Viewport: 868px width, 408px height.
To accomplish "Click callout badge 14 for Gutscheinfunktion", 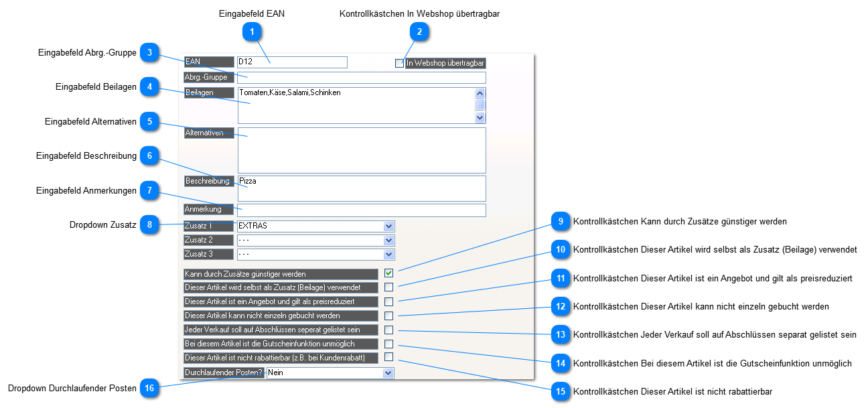I will [561, 364].
